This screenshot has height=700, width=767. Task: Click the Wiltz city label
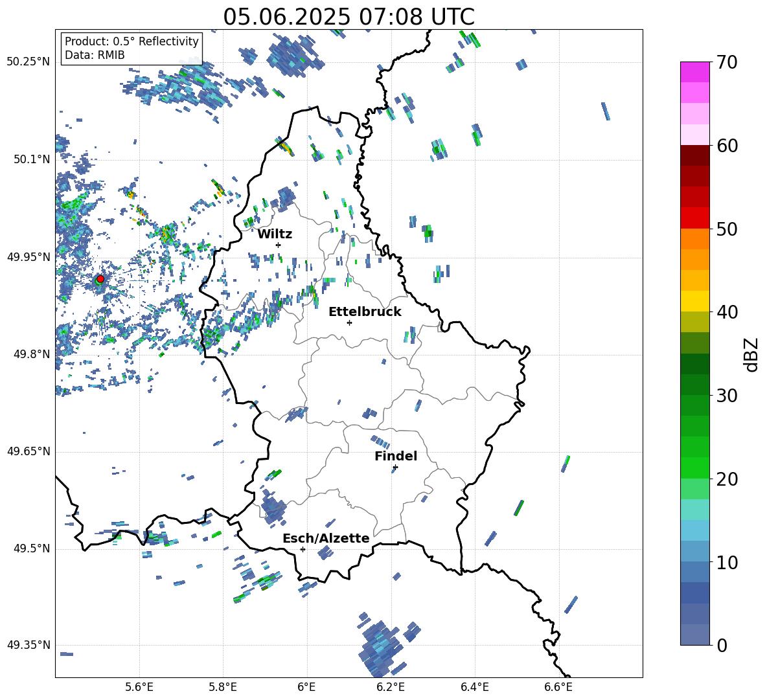pos(275,234)
